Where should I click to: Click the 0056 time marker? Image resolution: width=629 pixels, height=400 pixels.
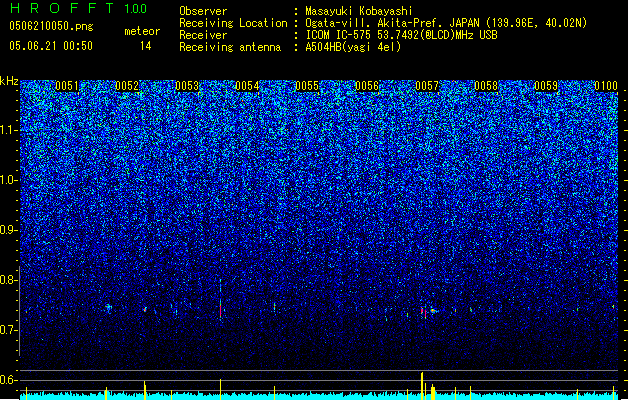(367, 86)
